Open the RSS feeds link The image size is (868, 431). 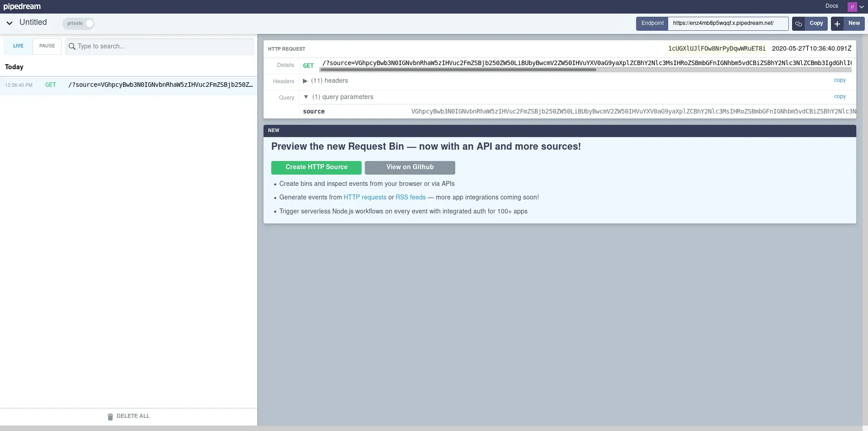410,197
